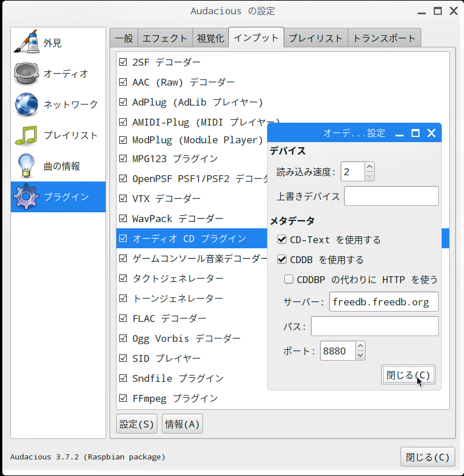Open the 視覚化 tab

tap(210, 38)
